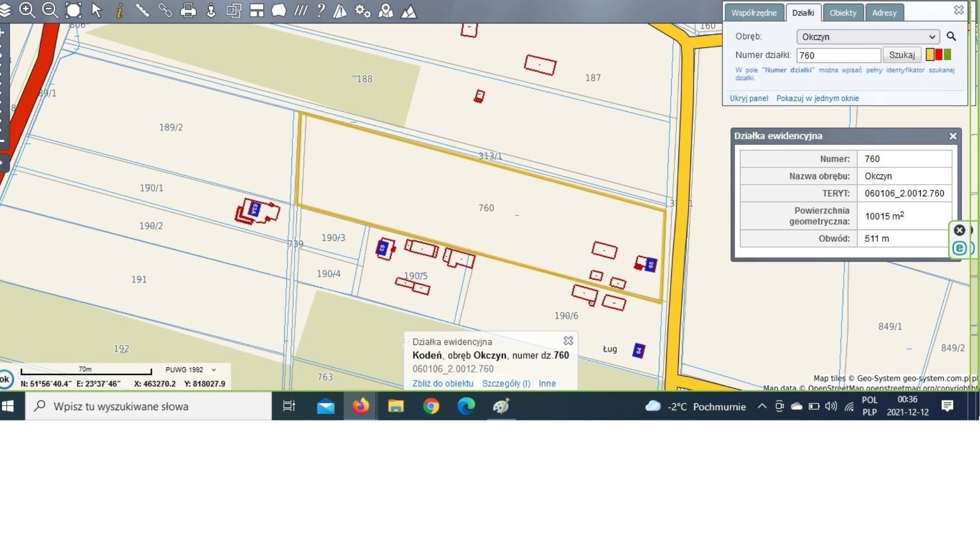Pick the red highlight color swatch
The width and height of the screenshot is (980, 551).
pyautogui.click(x=939, y=55)
